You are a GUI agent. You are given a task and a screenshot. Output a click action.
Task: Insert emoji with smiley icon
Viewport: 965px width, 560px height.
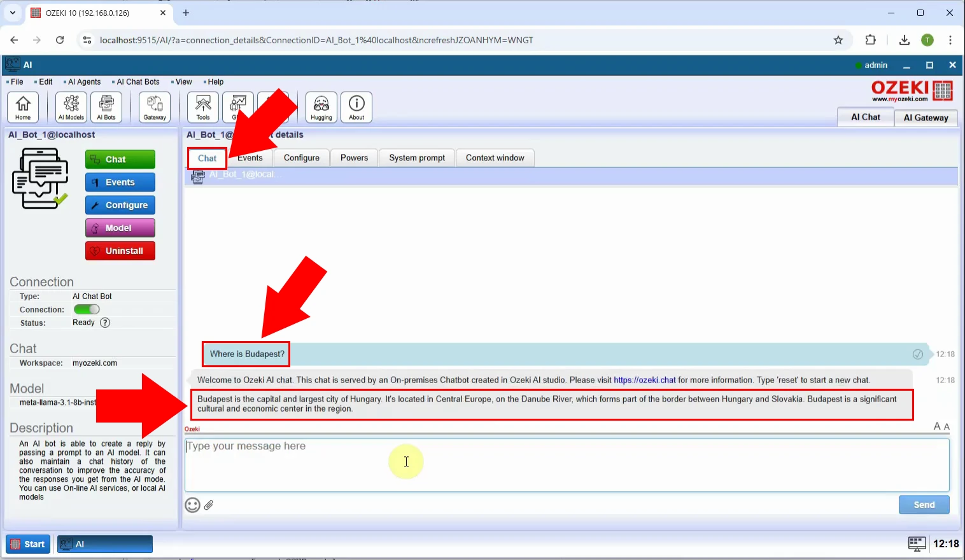pyautogui.click(x=192, y=505)
